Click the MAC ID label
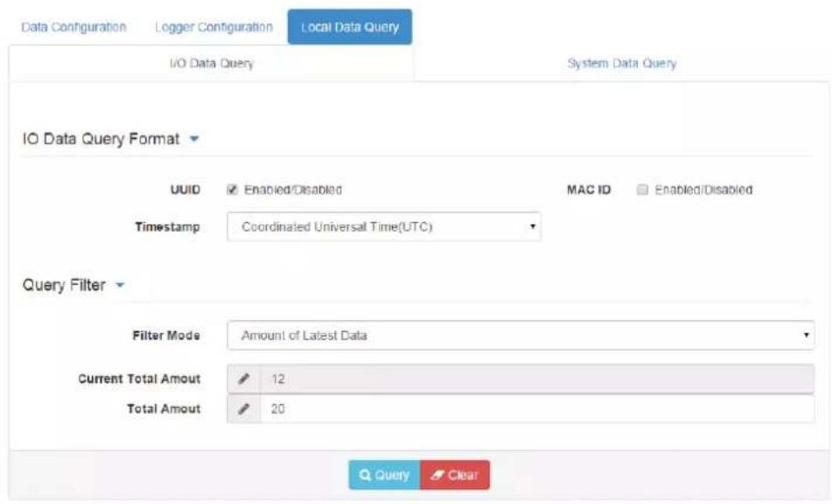The image size is (832, 504). click(589, 189)
